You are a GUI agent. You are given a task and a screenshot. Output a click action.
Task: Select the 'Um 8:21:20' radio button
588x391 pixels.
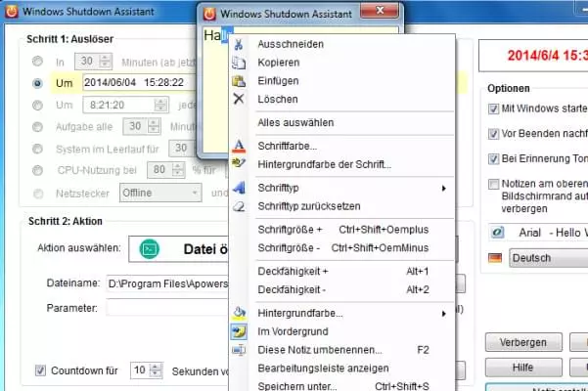point(37,105)
